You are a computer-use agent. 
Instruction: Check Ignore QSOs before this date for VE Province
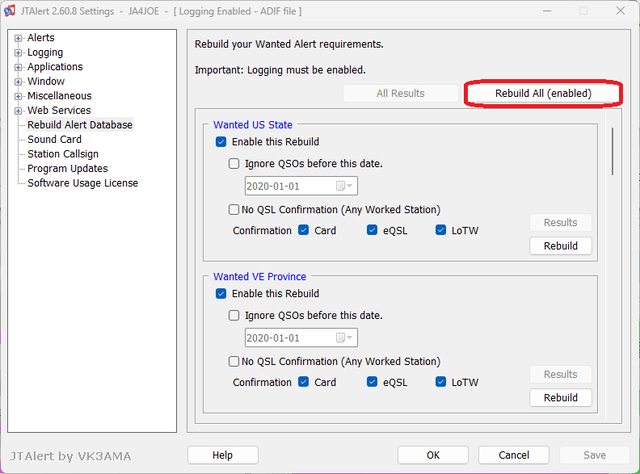[x=234, y=315]
